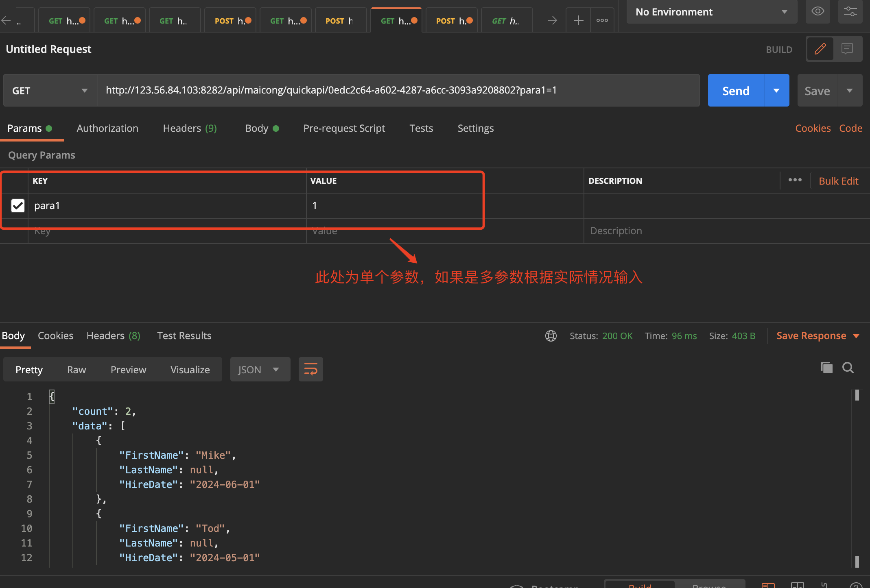The image size is (870, 588).
Task: Open Bulk Edit for query params
Action: click(x=838, y=181)
